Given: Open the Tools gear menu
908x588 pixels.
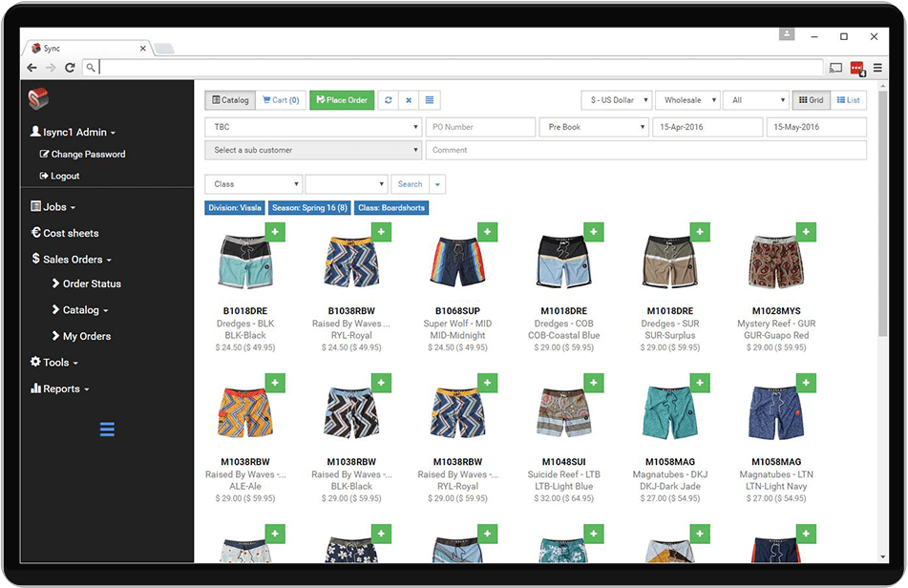Looking at the screenshot, I should [48, 362].
